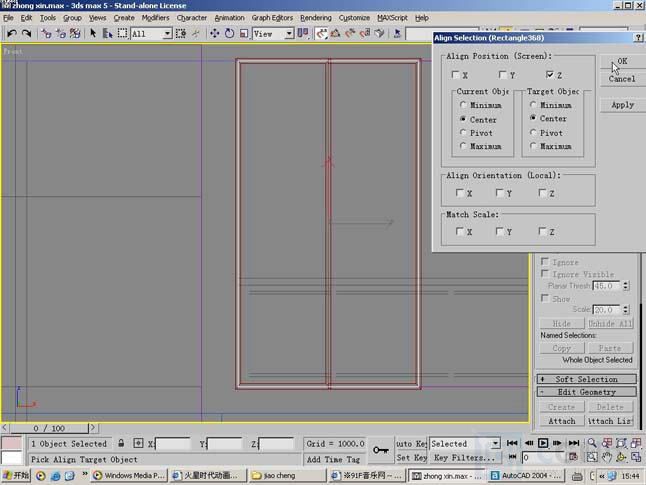
Task: Collapse the Edit Geometry rollout
Action: tap(586, 392)
